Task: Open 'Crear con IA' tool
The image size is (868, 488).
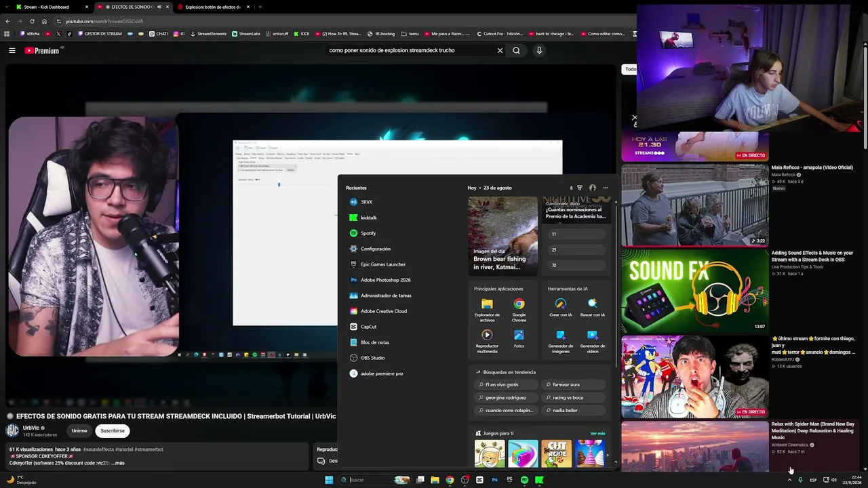Action: 560,308
